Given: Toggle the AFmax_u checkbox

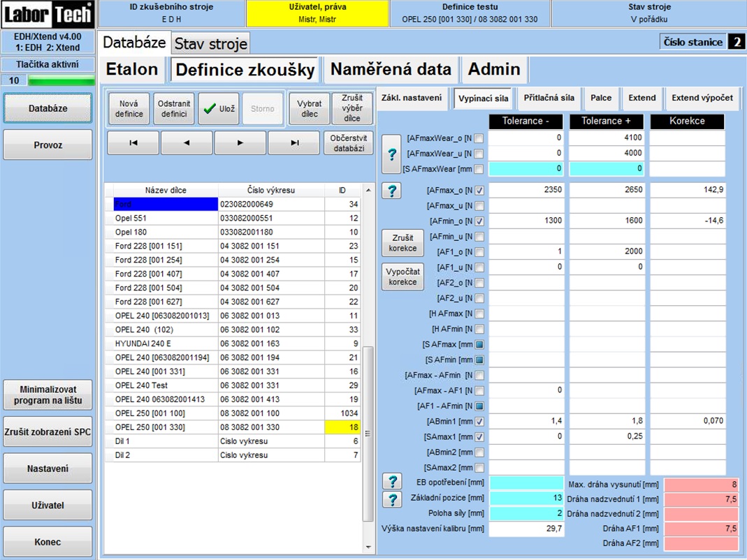Looking at the screenshot, I should click(x=479, y=206).
